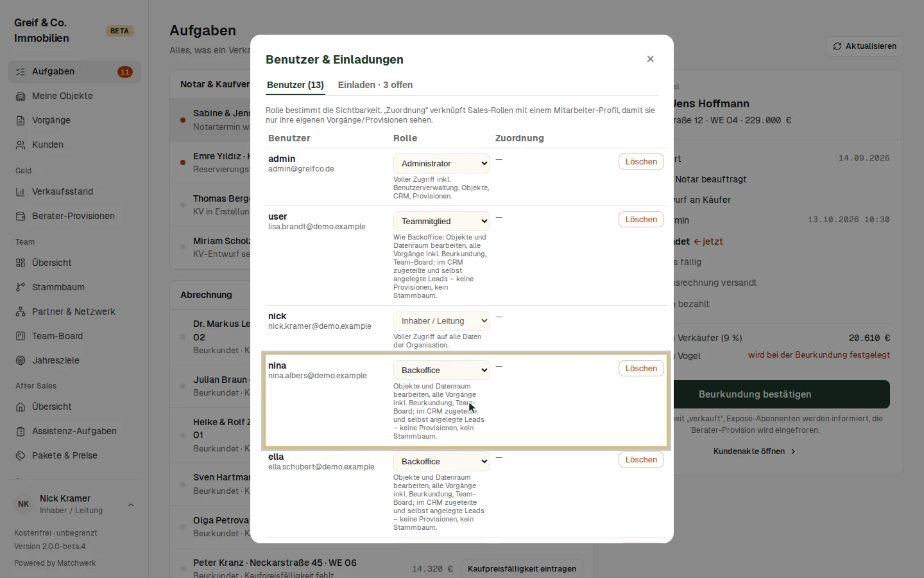Screen dimensions: 924x578
Task: Click the Benutzer column header
Action: pyautogui.click(x=289, y=138)
